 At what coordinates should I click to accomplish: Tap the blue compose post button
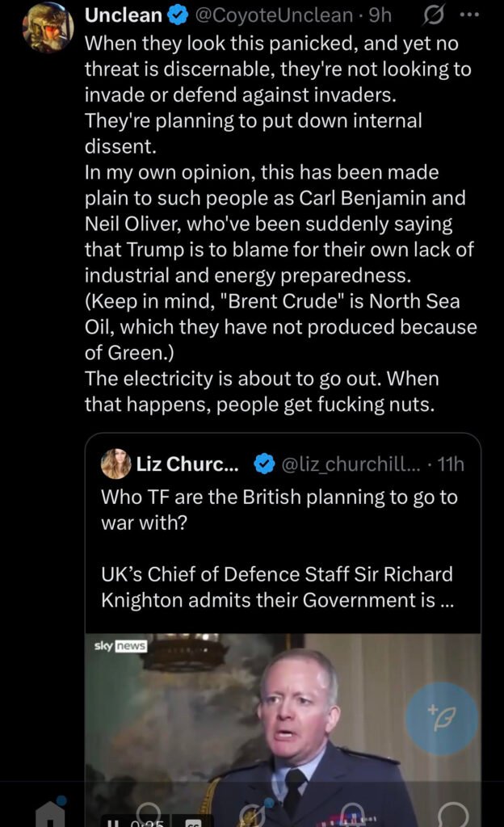click(x=441, y=718)
